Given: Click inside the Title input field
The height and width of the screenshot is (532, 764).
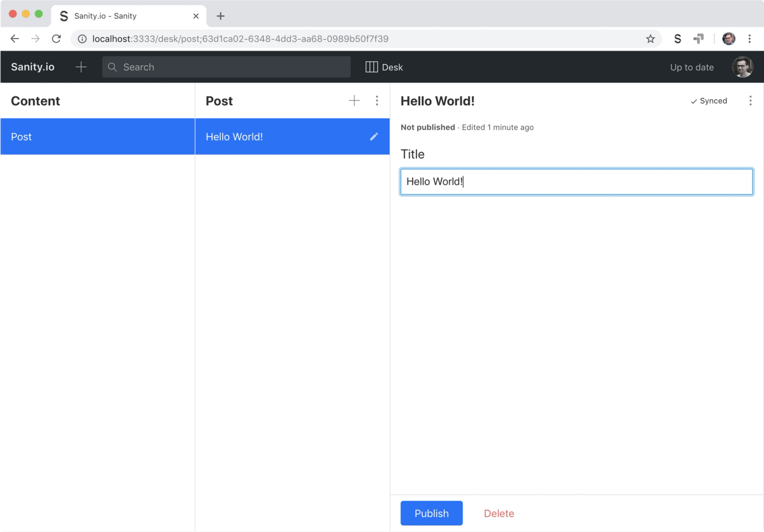Looking at the screenshot, I should point(576,181).
